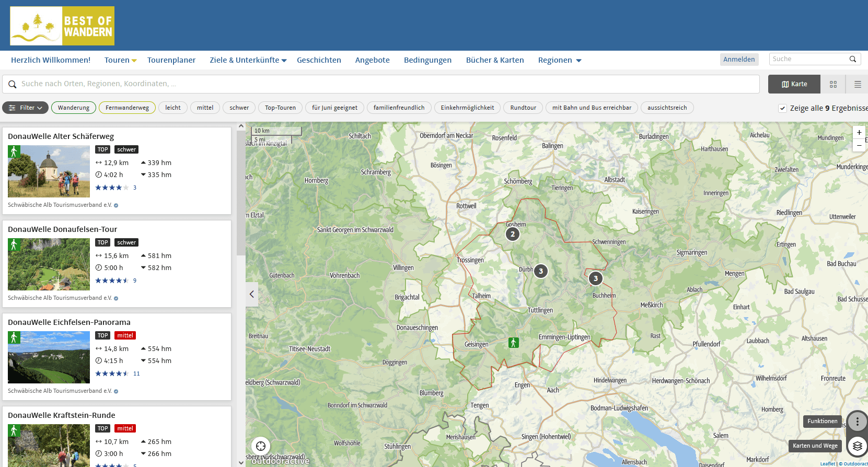Open DonauWelle Donaufelsen-Tour
Screen dimensions: 868x467
coord(62,229)
